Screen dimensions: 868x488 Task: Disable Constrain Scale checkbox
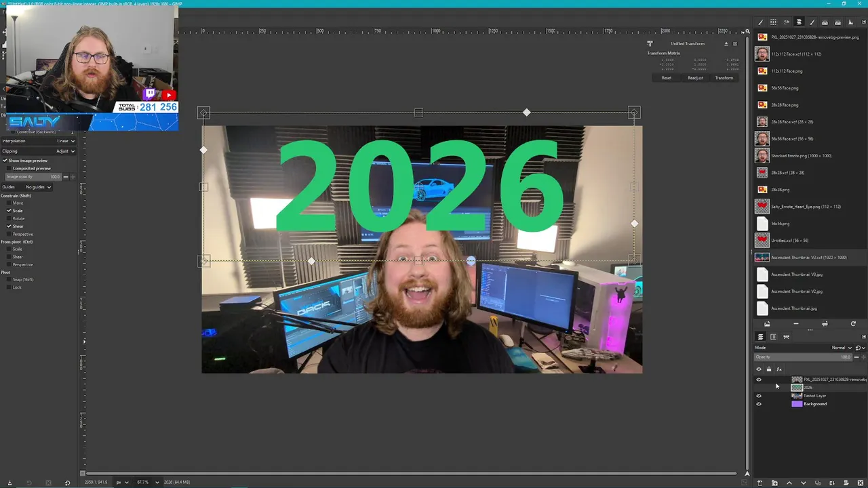coord(9,211)
